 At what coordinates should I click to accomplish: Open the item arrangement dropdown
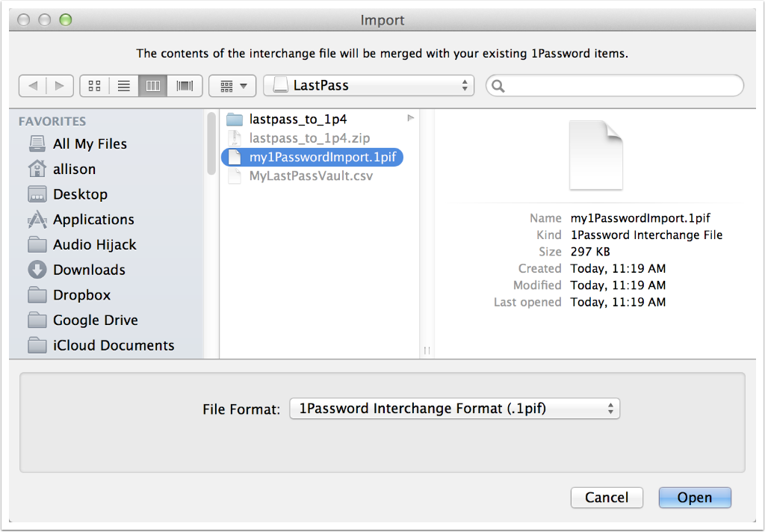(233, 86)
